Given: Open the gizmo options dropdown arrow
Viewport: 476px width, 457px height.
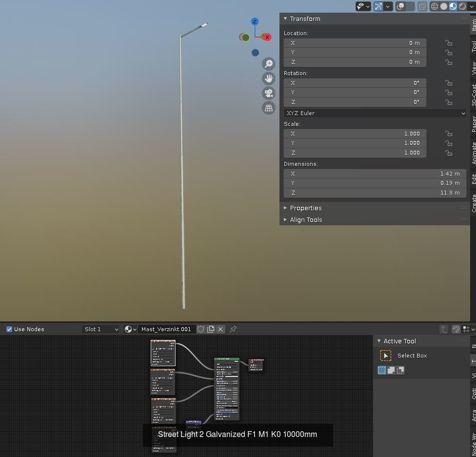Looking at the screenshot, I should click(x=388, y=6).
